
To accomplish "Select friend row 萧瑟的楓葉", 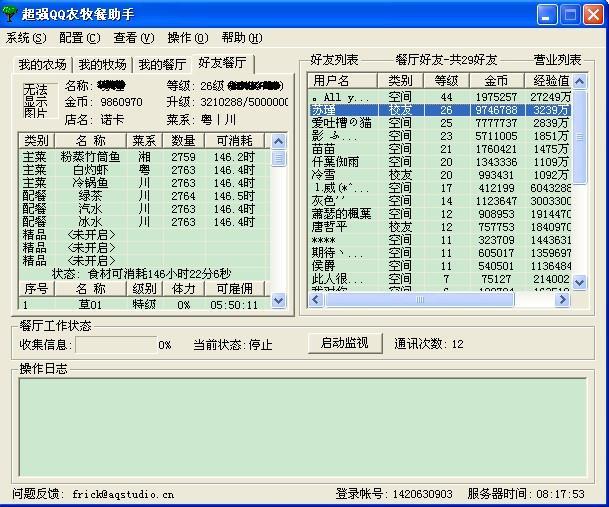I will pyautogui.click(x=440, y=214).
